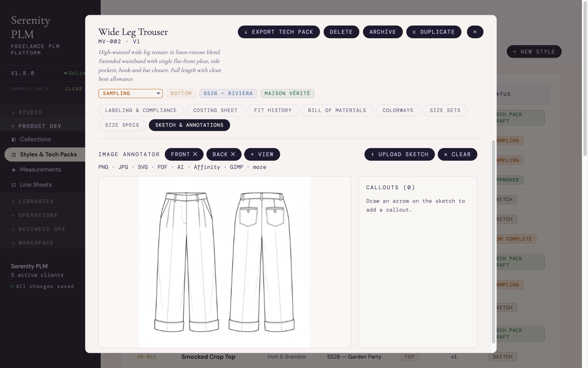The width and height of the screenshot is (588, 368).
Task: Upload a sketch image
Action: click(399, 154)
